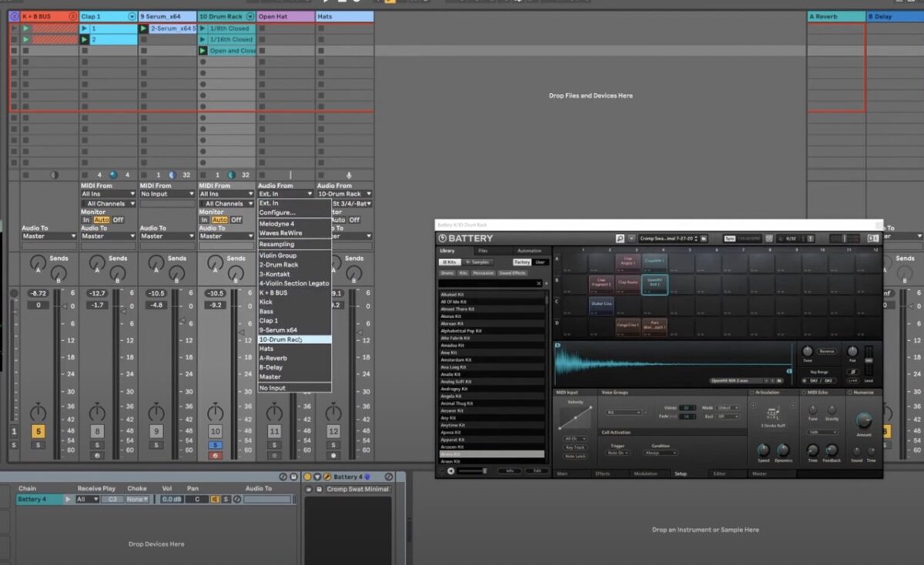Click Battery's magnifier search icon
The image size is (924, 565).
point(620,239)
